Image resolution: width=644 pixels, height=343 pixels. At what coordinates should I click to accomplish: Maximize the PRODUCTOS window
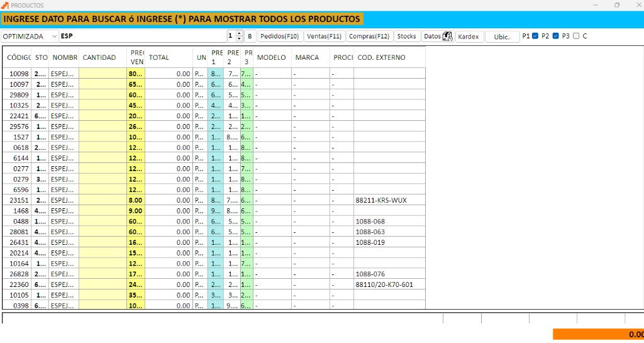[x=617, y=5]
